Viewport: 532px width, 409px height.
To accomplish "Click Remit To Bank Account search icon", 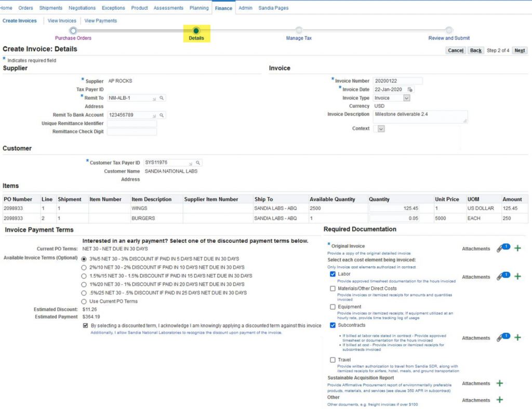I will coord(162,115).
